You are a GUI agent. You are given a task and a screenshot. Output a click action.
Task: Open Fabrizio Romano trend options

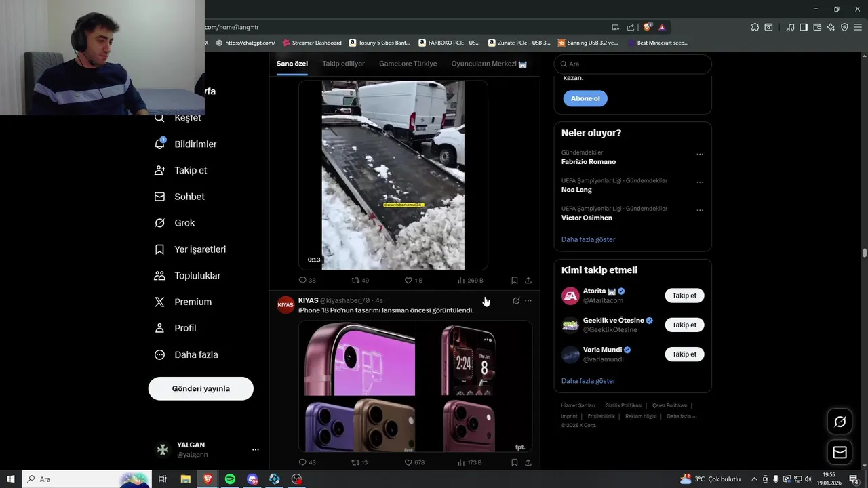pyautogui.click(x=700, y=154)
